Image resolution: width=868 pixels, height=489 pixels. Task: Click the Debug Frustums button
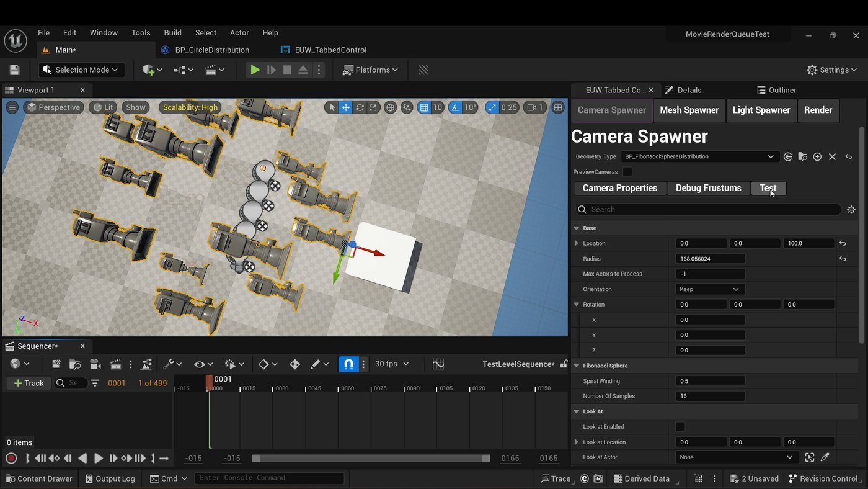(708, 188)
